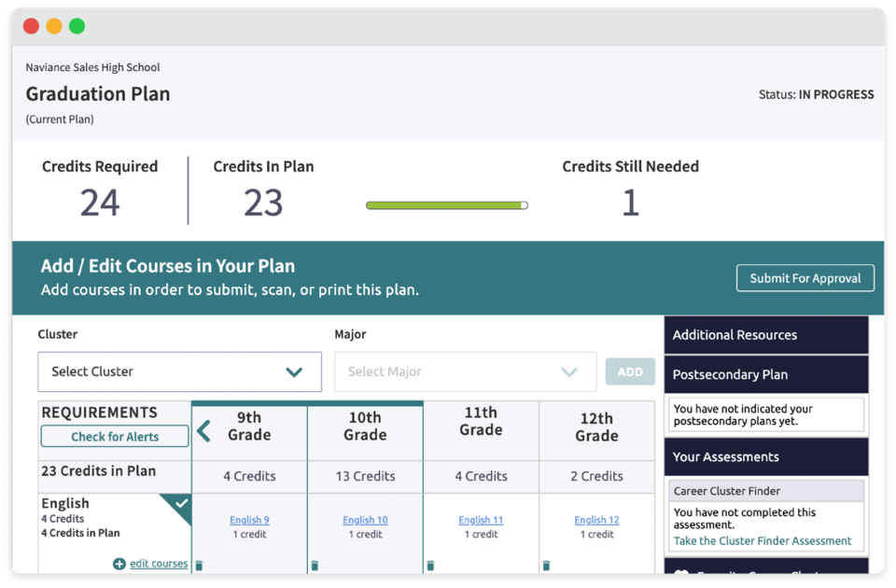Open the Select Cluster dropdown
This screenshot has height=588, width=896.
pos(179,371)
